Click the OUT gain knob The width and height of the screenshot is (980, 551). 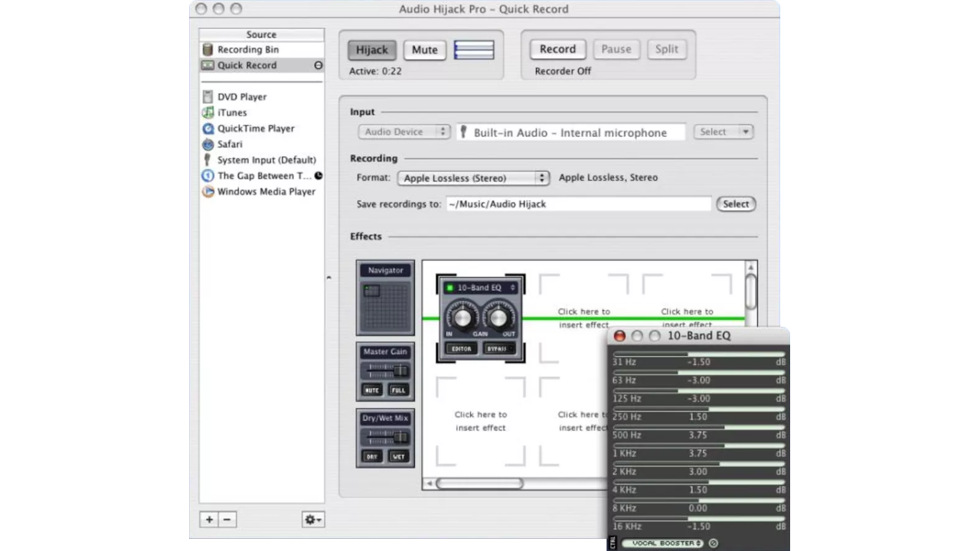coord(498,318)
